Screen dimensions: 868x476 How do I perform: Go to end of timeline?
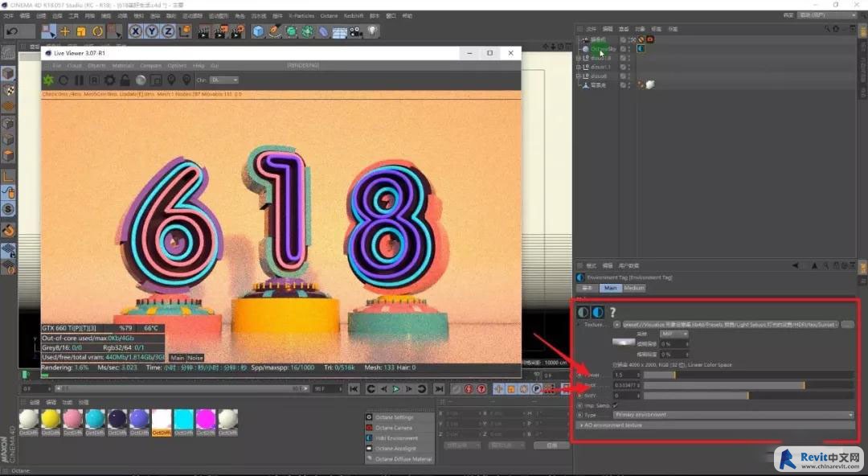pos(439,389)
